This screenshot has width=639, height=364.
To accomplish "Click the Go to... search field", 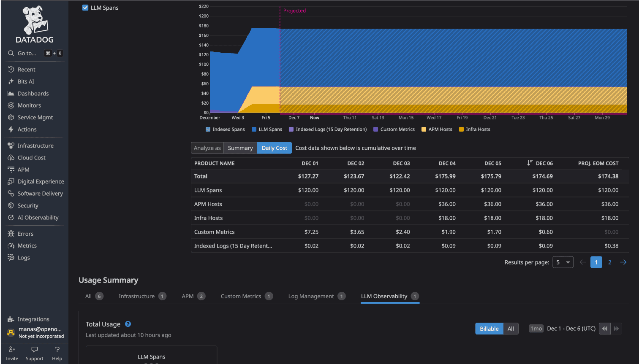I will 27,53.
